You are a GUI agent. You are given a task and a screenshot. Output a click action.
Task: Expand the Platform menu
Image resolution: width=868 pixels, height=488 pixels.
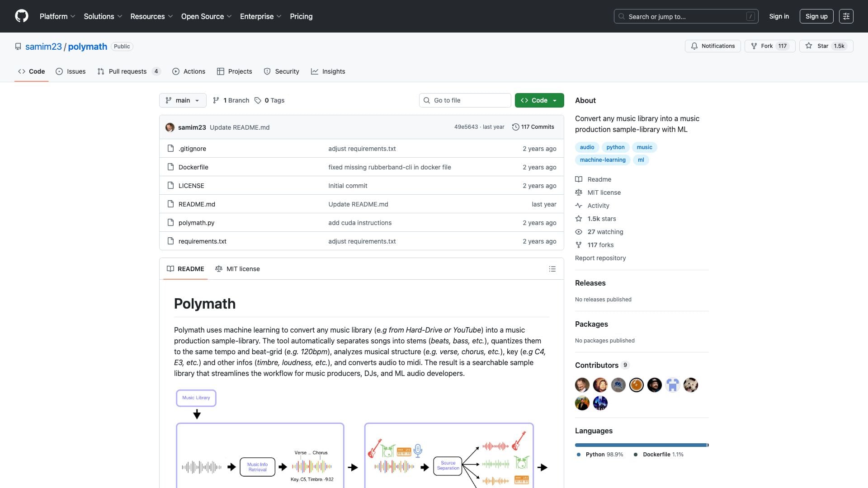57,16
